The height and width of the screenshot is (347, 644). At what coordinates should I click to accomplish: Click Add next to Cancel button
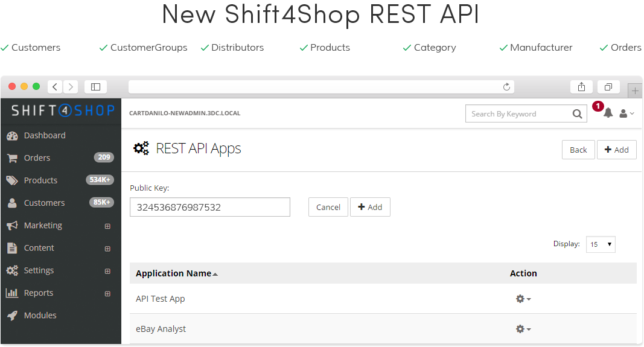click(370, 208)
